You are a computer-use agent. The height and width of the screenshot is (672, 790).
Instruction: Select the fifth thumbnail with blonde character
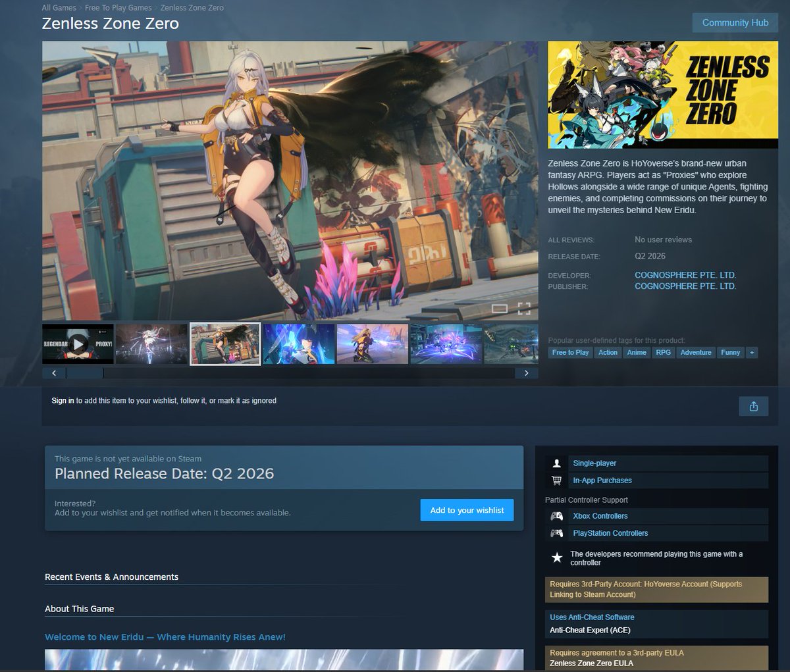(x=373, y=344)
